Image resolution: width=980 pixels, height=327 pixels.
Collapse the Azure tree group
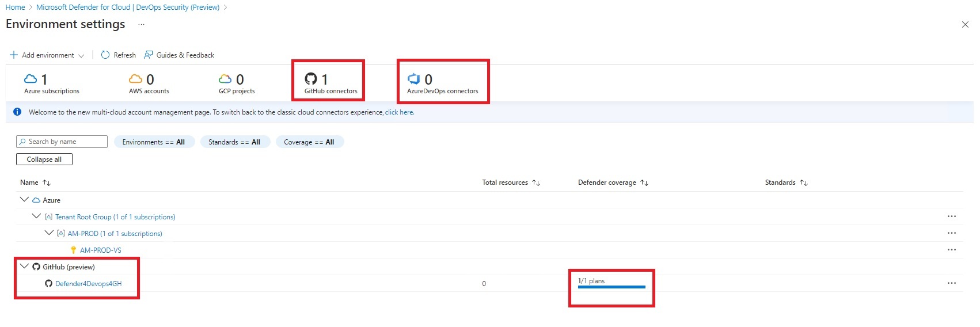[24, 199]
